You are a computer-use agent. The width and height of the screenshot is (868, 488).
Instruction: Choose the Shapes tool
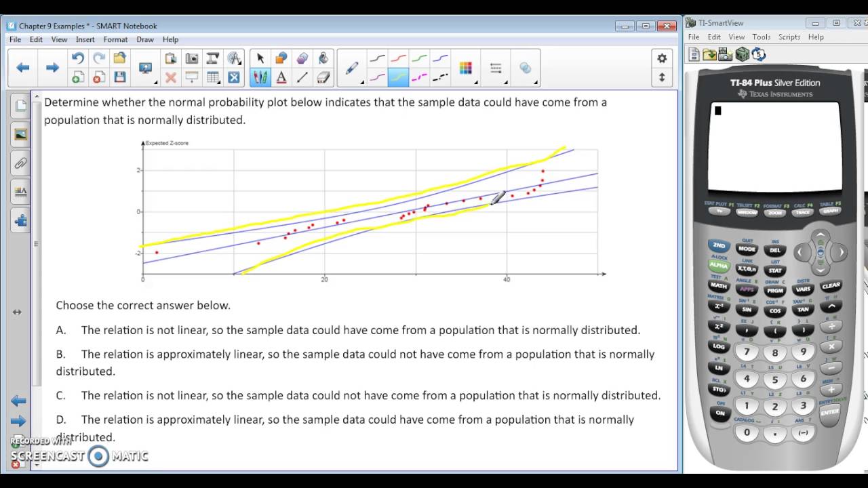tap(281, 58)
